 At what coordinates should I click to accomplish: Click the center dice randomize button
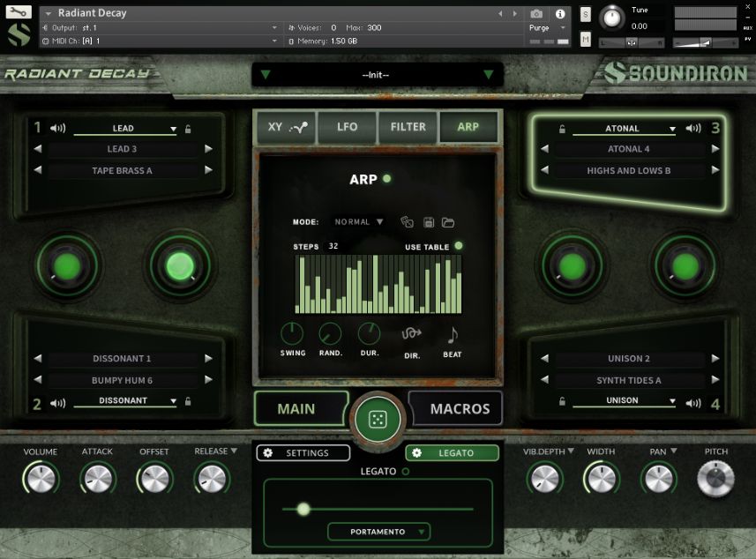[x=378, y=418]
